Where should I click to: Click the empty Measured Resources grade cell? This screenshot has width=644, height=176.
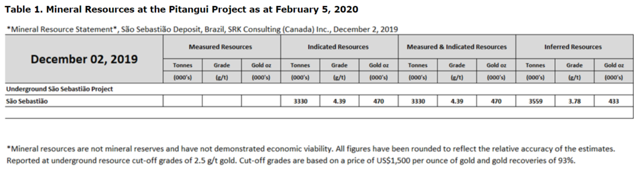tap(222, 101)
